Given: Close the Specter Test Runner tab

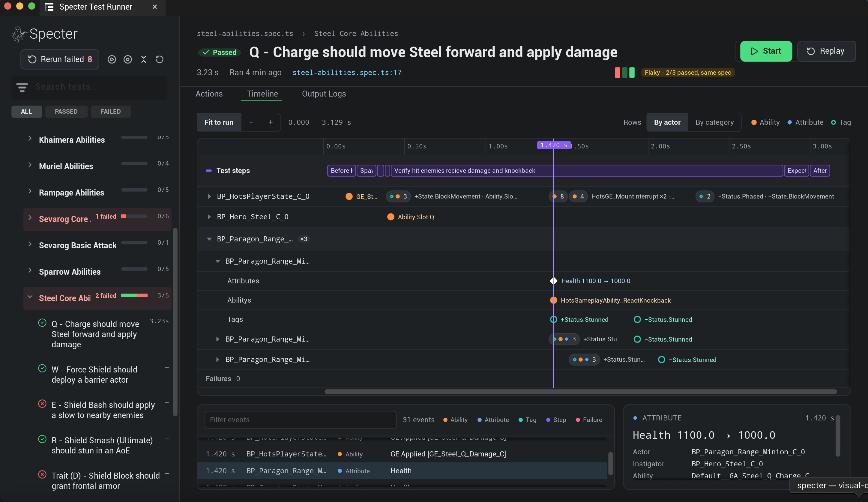Looking at the screenshot, I should (x=155, y=7).
